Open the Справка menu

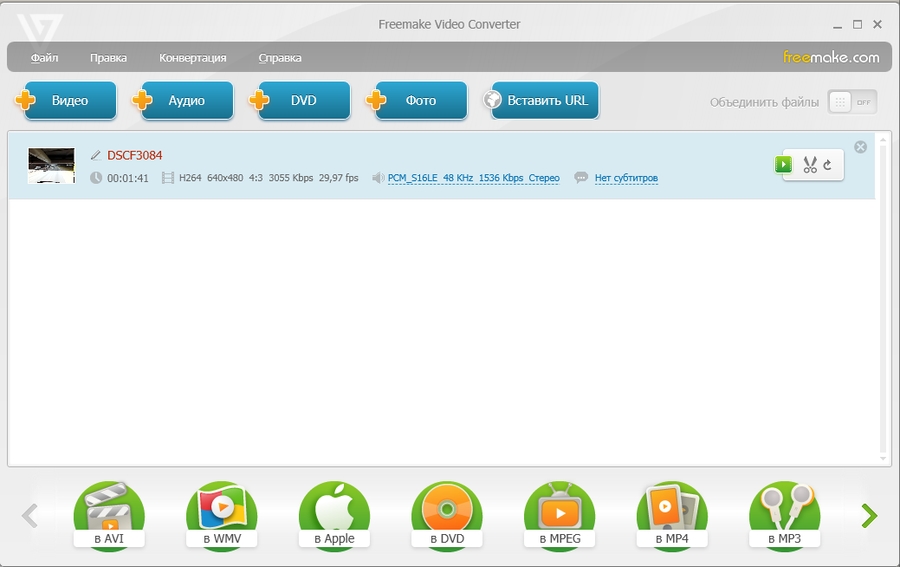pos(280,58)
